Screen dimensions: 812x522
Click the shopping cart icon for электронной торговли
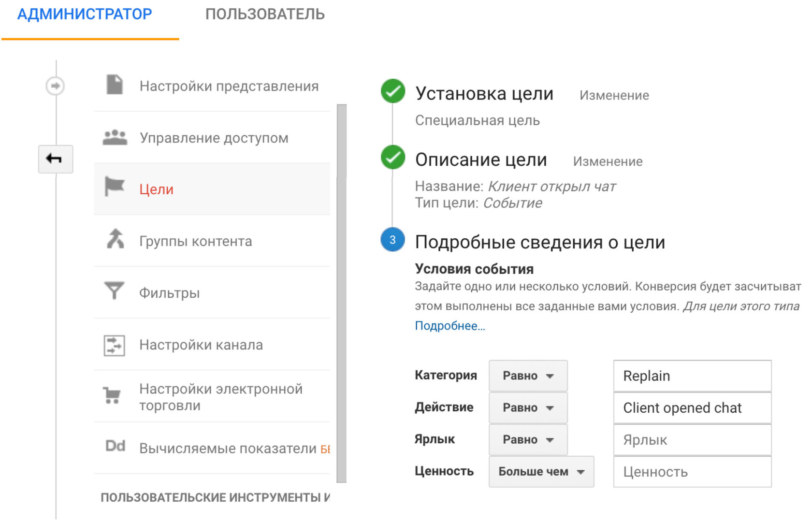pos(112,395)
